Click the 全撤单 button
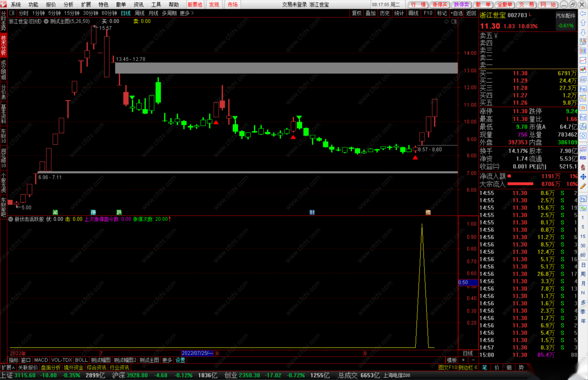588x380 pixels. pos(505,4)
